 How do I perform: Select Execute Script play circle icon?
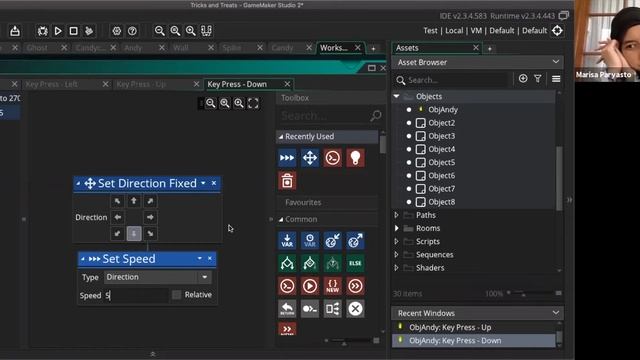[x=310, y=286]
